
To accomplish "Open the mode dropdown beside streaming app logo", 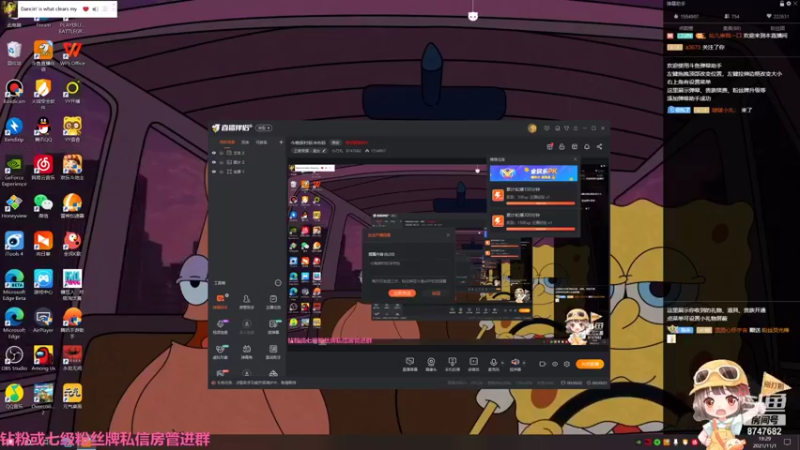I will pos(264,128).
